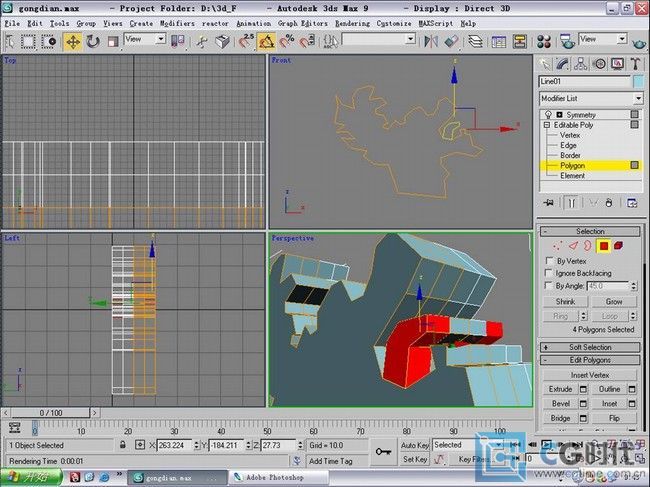Viewport: 650px width, 487px height.
Task: Toggle the 2.5D Snaps icon
Action: [246, 41]
